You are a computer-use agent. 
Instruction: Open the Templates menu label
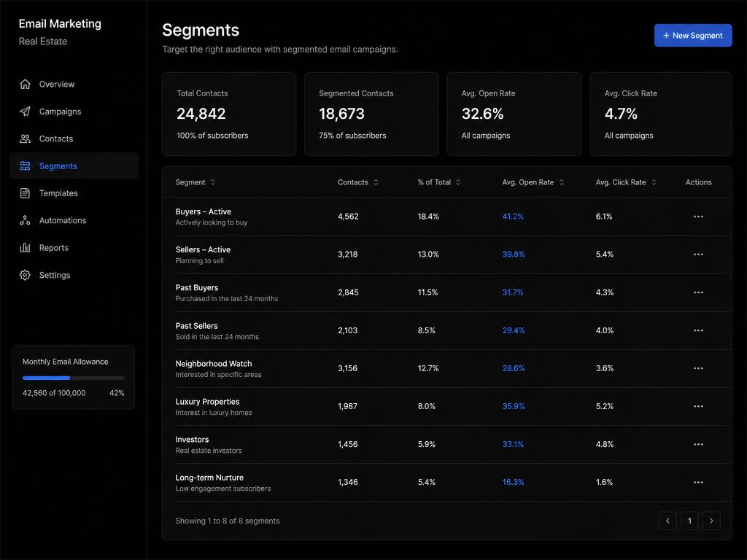tap(58, 192)
